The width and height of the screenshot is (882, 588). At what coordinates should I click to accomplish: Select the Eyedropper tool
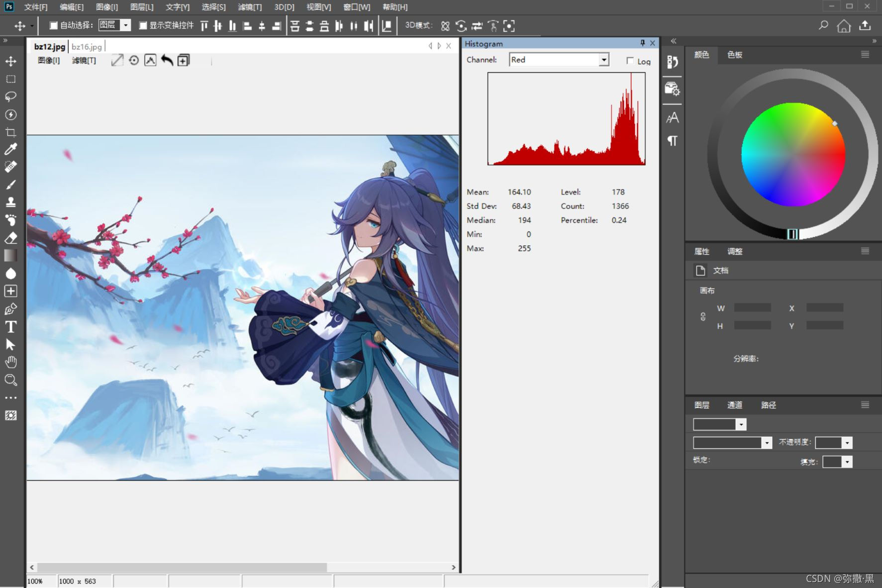(x=10, y=149)
